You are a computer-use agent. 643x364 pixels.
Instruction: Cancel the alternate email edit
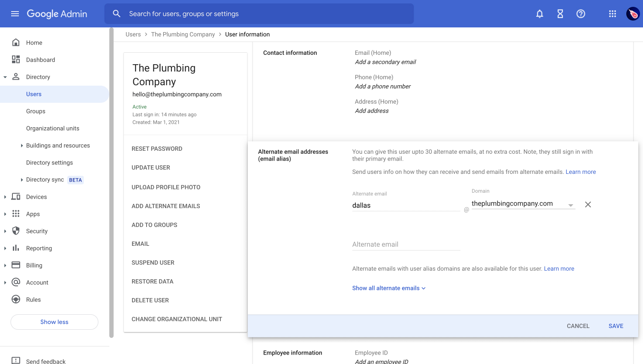578,326
